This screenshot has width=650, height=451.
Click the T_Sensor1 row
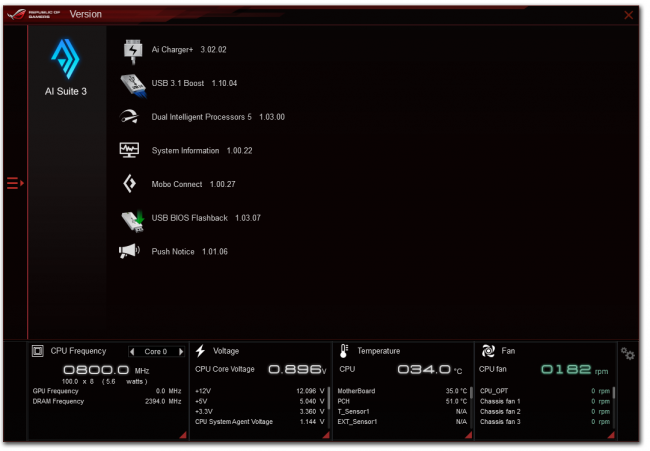[402, 412]
